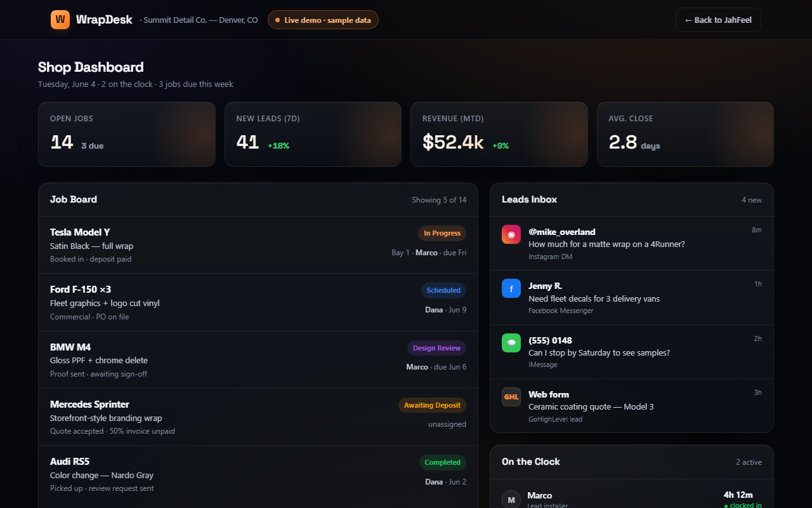Click 'Ceramic coating quote — Model 3' message
Image resolution: width=812 pixels, height=508 pixels.
[x=591, y=407]
